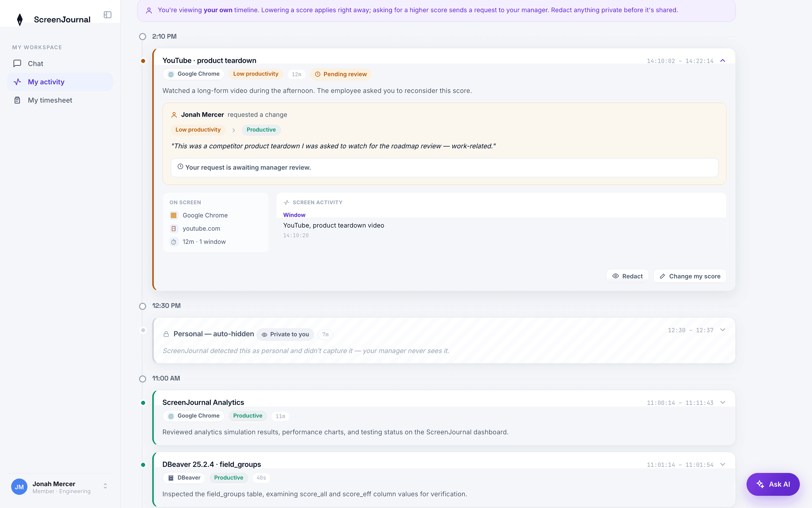Click the clock icon in awaiting review notice
The height and width of the screenshot is (508, 812).
pyautogui.click(x=180, y=167)
